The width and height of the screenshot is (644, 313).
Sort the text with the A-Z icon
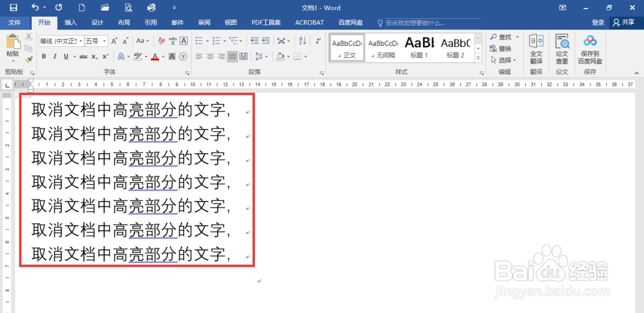point(303,41)
